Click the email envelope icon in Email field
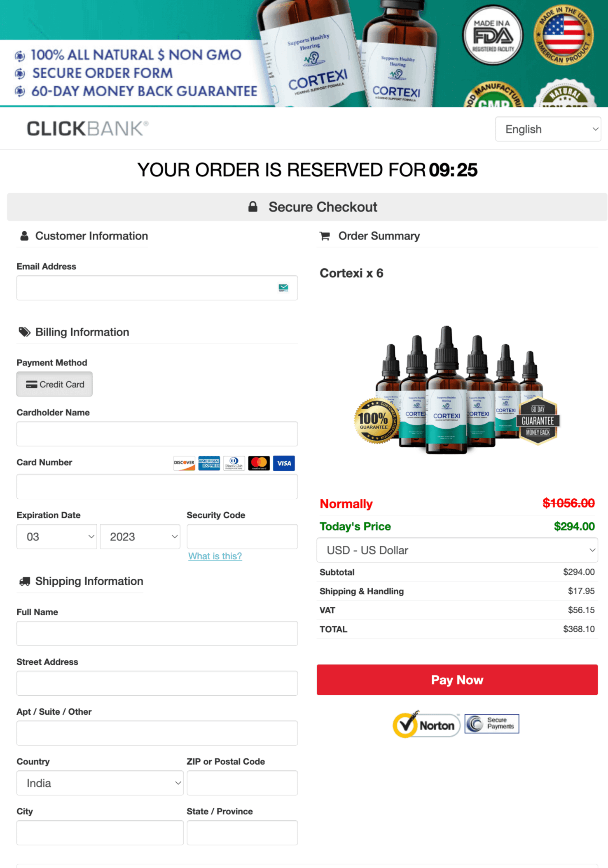The height and width of the screenshot is (868, 608). 283,288
